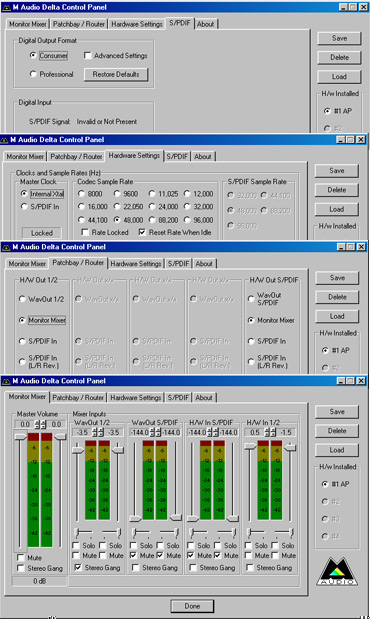Click the S/PDIF window title bar icon
This screenshot has width=370, height=619.
[x=7, y=8]
